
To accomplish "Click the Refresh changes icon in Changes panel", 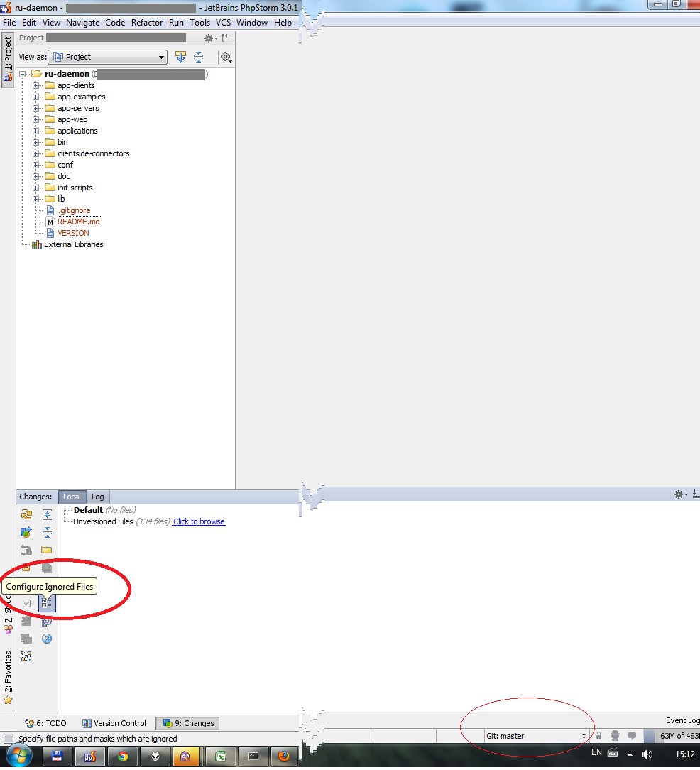I will click(26, 514).
